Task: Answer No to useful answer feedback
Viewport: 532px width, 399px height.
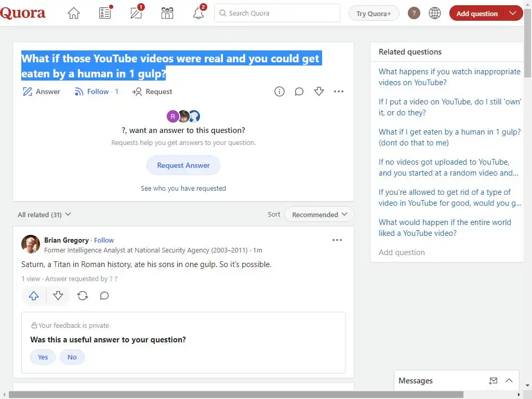Action: 72,357
